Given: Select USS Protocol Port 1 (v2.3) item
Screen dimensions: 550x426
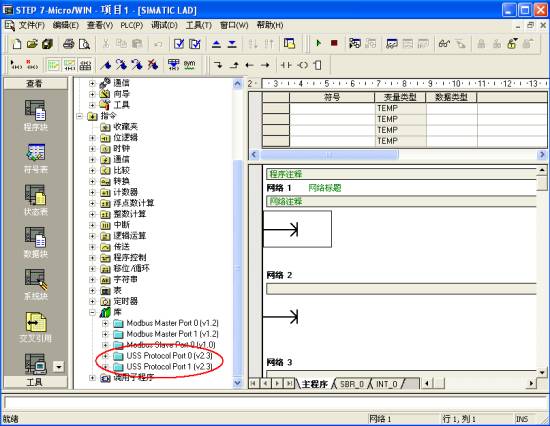Looking at the screenshot, I should [169, 367].
